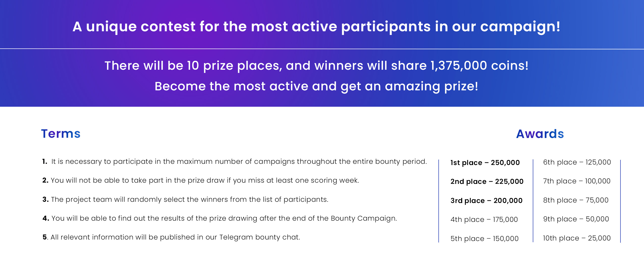Click the 5th place – 150,000 award
The height and width of the screenshot is (274, 644).
click(484, 239)
